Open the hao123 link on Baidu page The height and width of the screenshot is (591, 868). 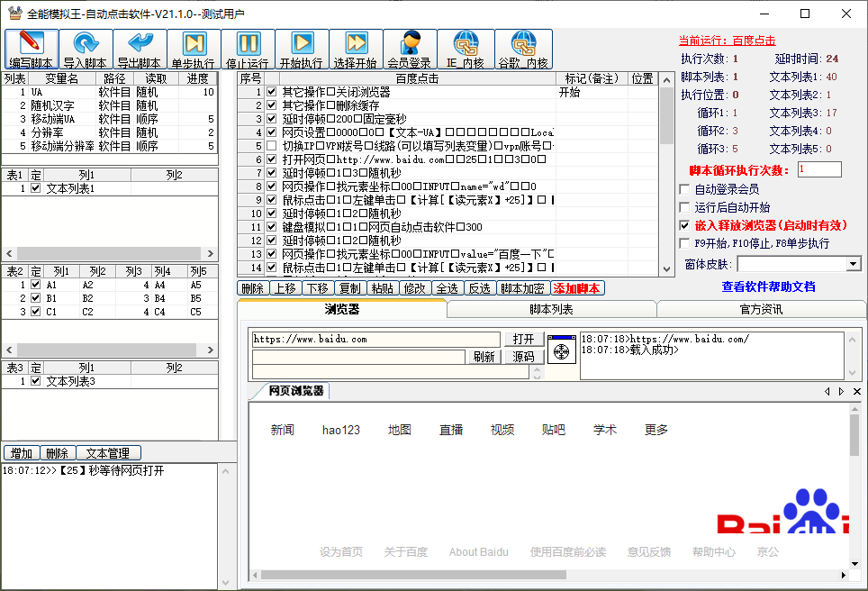[x=341, y=430]
